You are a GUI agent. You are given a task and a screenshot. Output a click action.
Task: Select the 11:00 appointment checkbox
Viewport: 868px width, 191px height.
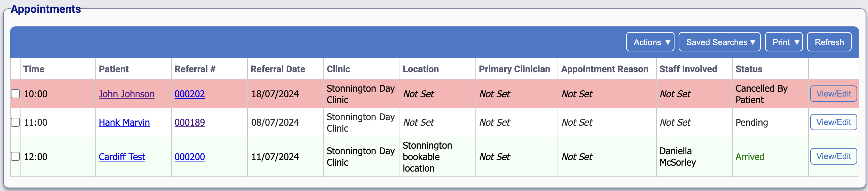(x=15, y=122)
